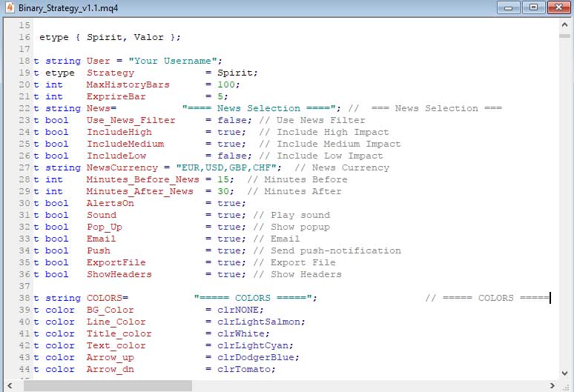
Task: Click the "Your Username" string value
Action: [174, 61]
